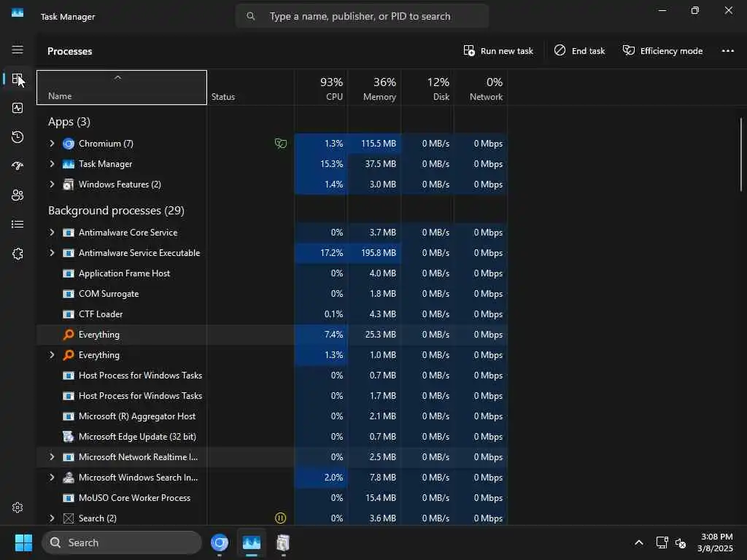
Task: Click Run new task button
Action: (x=498, y=51)
